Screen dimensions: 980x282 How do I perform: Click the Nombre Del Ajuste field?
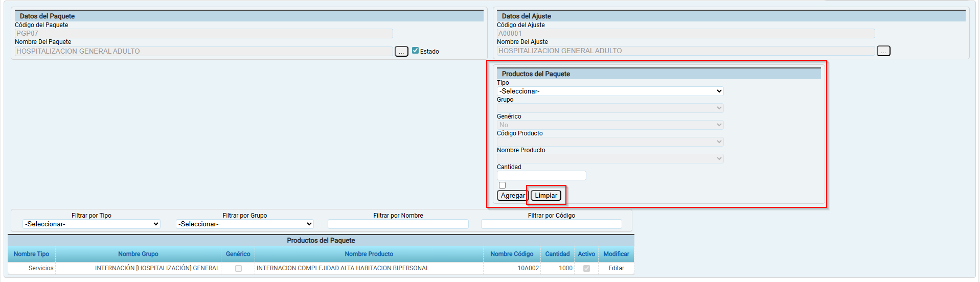click(686, 51)
